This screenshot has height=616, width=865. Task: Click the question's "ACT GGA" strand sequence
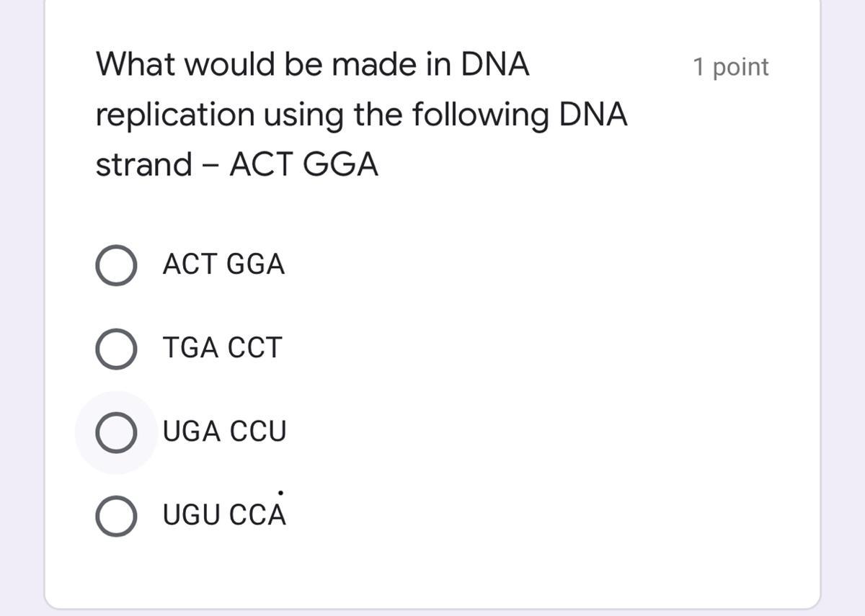click(303, 165)
